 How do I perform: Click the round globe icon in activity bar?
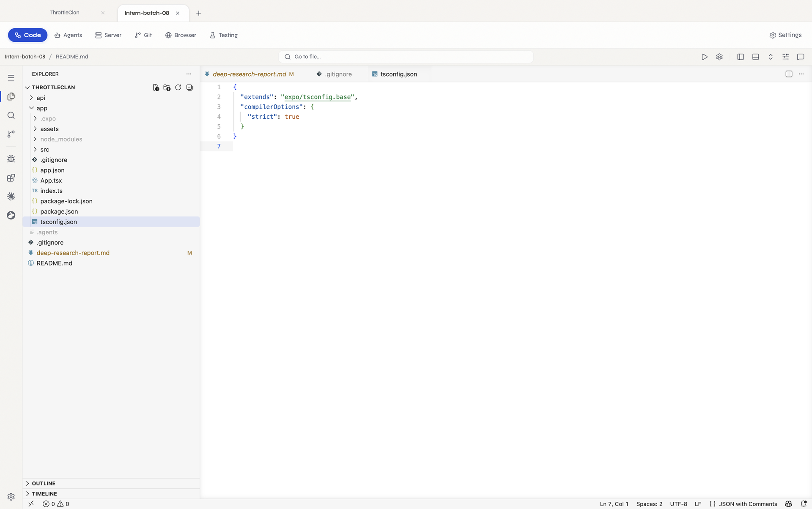[x=11, y=215]
